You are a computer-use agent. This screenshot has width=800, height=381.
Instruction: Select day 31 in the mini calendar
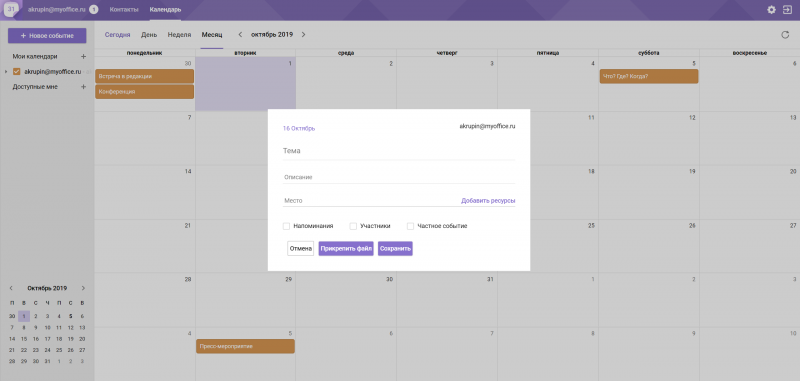pos(47,361)
